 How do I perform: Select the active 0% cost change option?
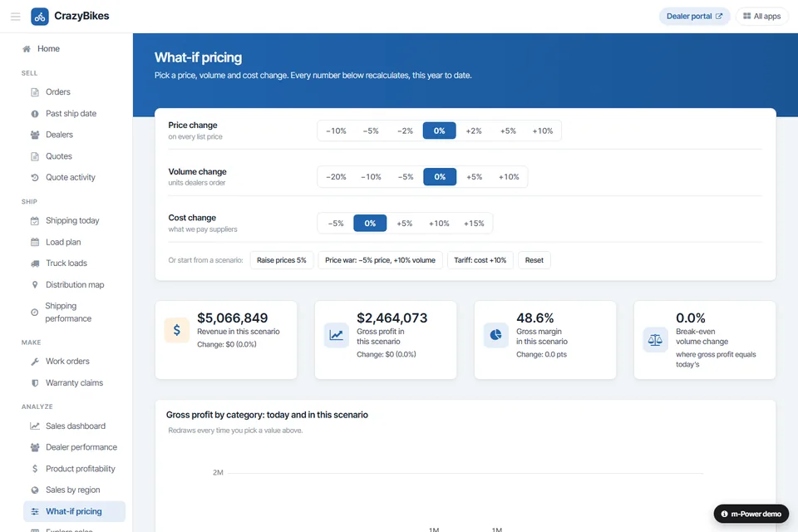(x=370, y=223)
